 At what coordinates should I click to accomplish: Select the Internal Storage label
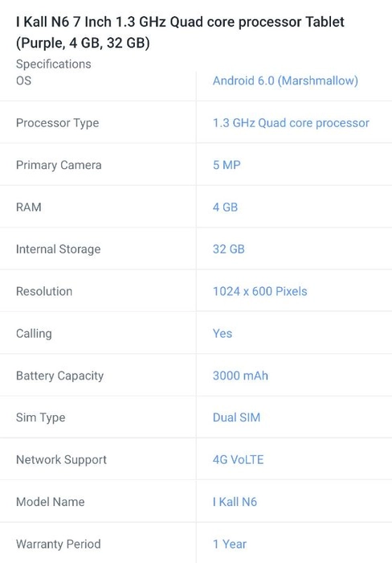pos(58,249)
